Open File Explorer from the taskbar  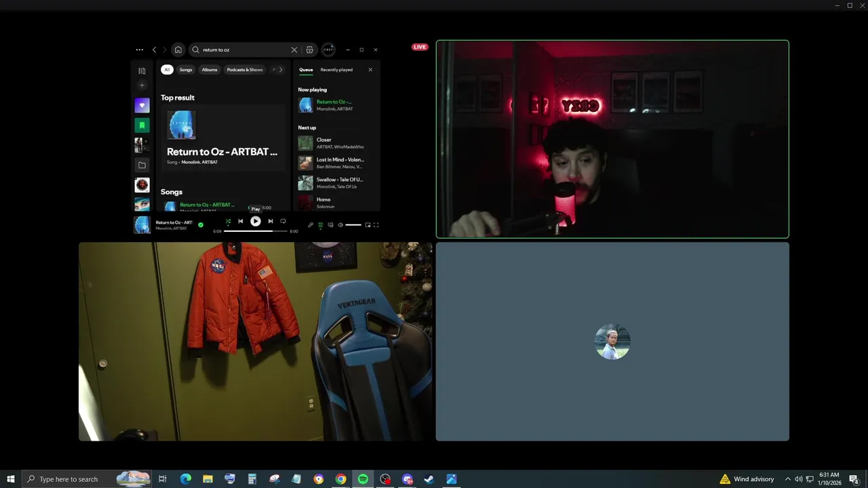208,479
